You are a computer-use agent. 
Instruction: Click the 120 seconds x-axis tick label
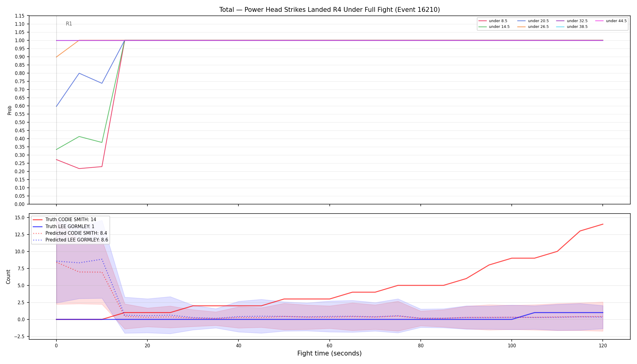[x=603, y=345]
